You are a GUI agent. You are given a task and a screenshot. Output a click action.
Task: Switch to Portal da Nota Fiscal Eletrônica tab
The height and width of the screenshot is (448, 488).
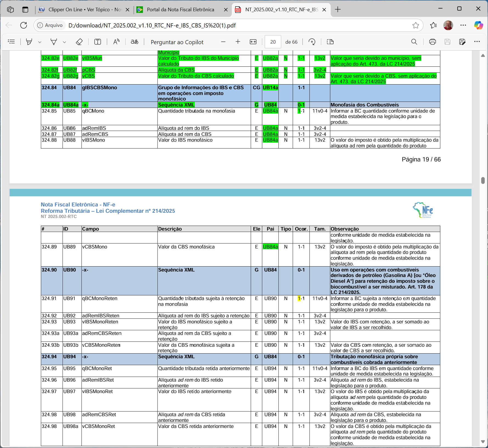(180, 10)
